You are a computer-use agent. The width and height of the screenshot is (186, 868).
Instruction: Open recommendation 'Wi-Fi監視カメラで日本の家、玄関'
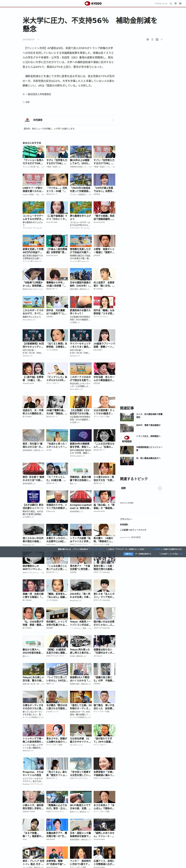click(81, 802)
